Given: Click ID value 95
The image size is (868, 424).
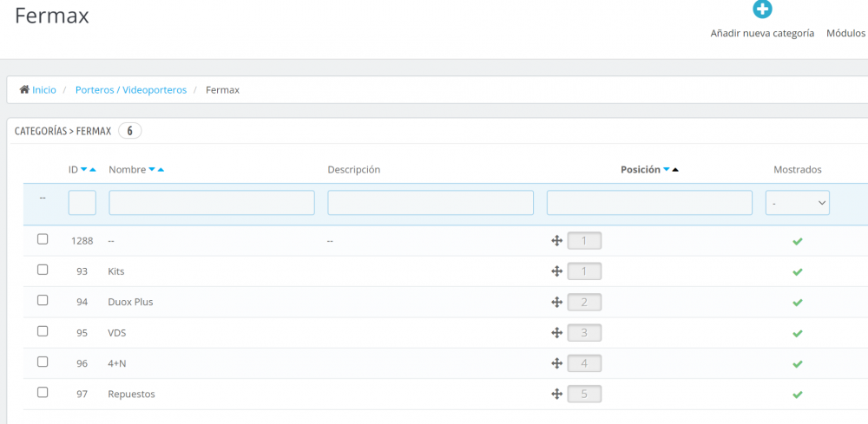Looking at the screenshot, I should [82, 333].
